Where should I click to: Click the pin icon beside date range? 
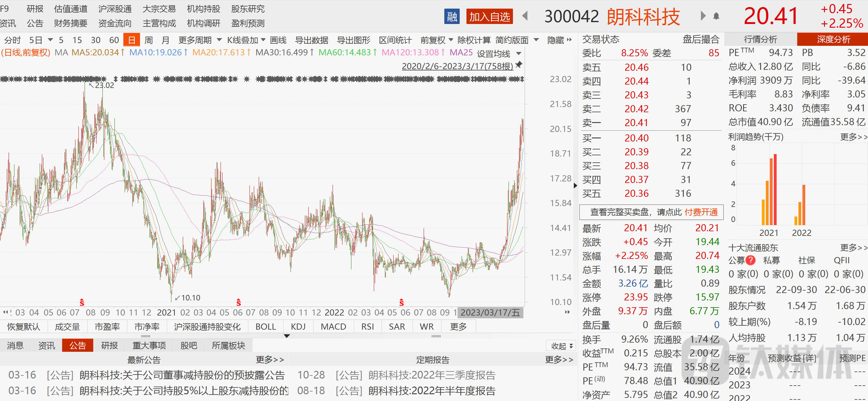519,65
